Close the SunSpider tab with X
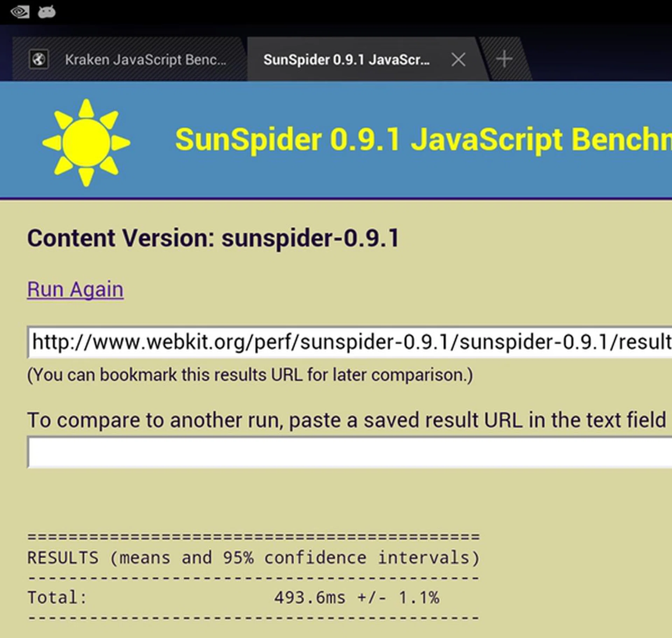This screenshot has width=672, height=638. (458, 59)
